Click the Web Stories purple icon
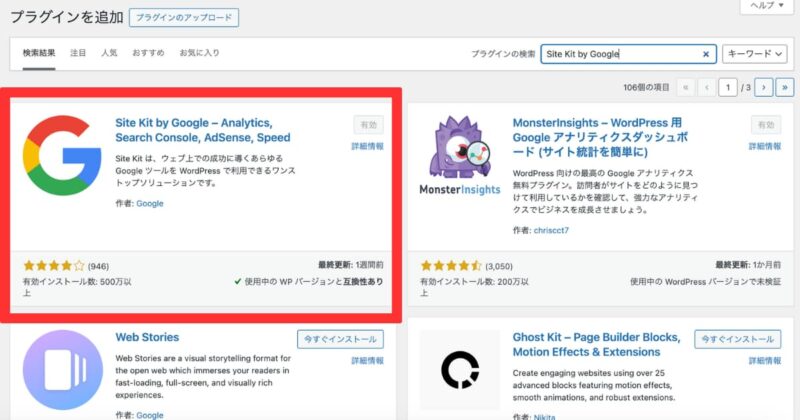This screenshot has width=800, height=420. (x=62, y=369)
